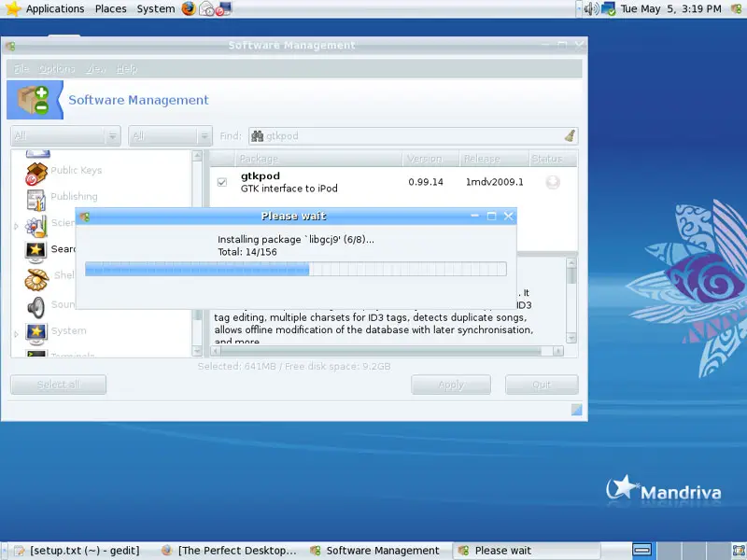
Task: Click the Find field containing gtkpod
Action: pyautogui.click(x=414, y=136)
